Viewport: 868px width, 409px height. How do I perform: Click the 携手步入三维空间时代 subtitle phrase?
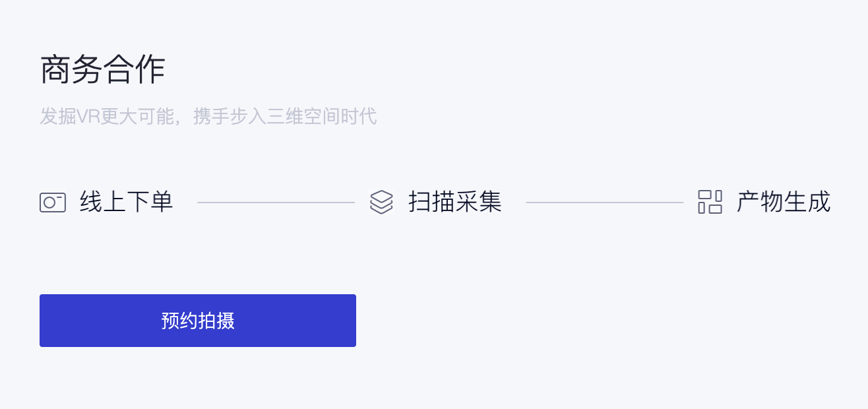(x=285, y=117)
